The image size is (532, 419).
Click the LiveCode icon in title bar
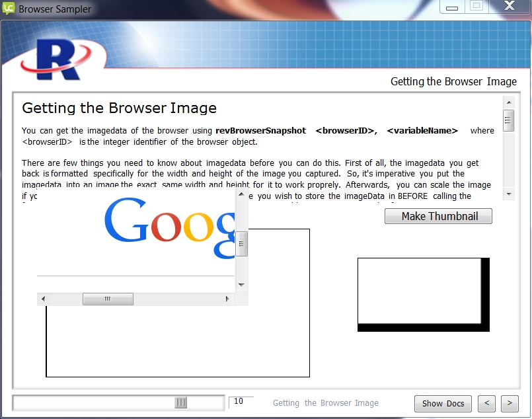[9, 8]
